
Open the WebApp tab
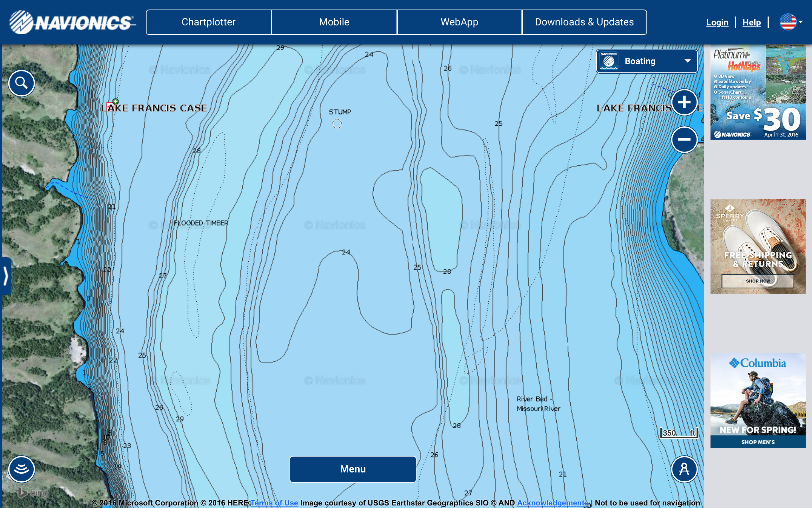pos(459,22)
